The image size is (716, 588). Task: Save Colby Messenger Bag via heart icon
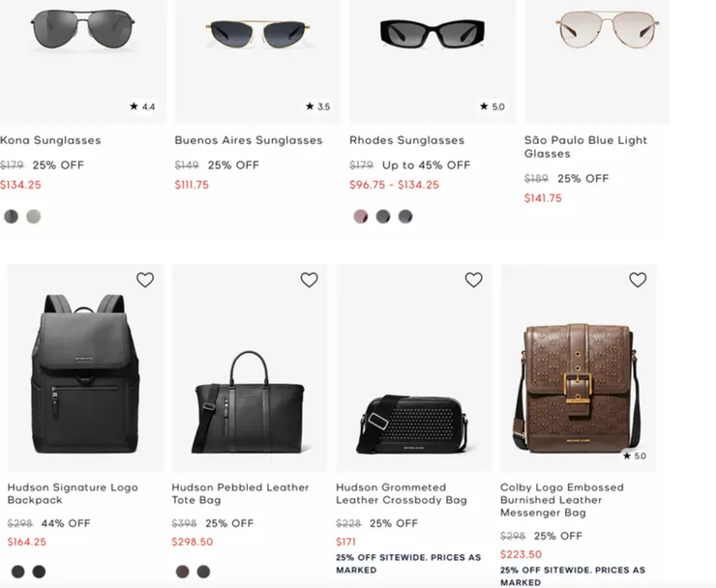(638, 280)
